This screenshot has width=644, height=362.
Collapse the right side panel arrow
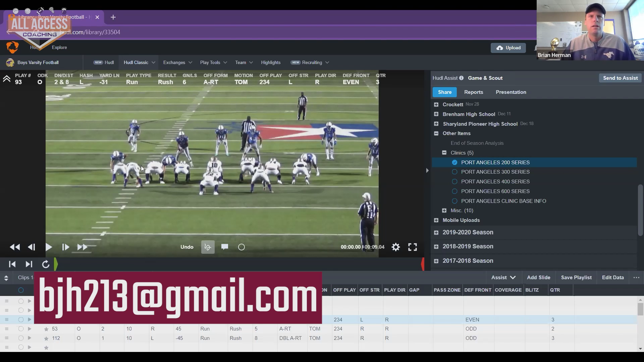click(x=427, y=171)
